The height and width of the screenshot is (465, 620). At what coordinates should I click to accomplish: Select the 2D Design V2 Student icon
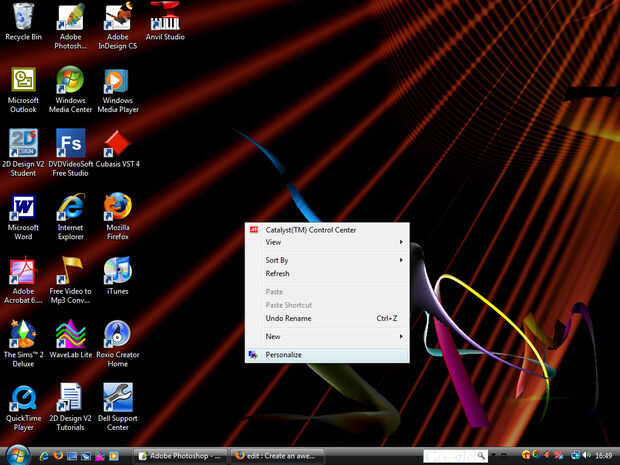point(23,153)
